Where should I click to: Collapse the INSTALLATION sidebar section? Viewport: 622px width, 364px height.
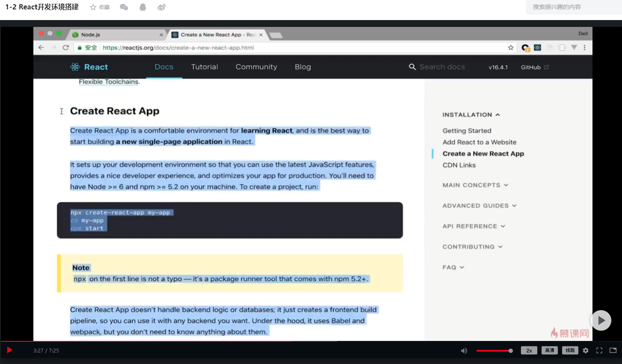(x=471, y=115)
